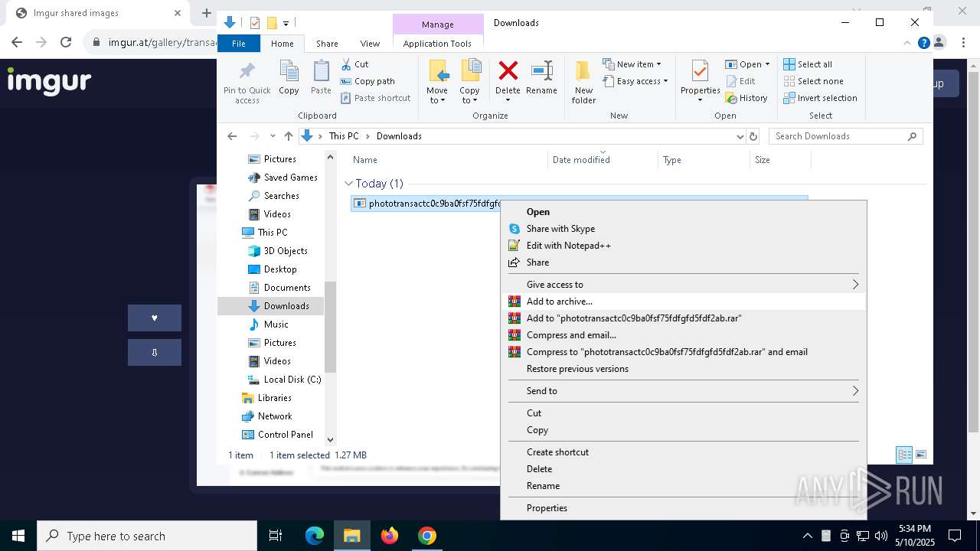This screenshot has height=551, width=980.
Task: Click Paste shortcut in ribbon
Action: pos(375,98)
